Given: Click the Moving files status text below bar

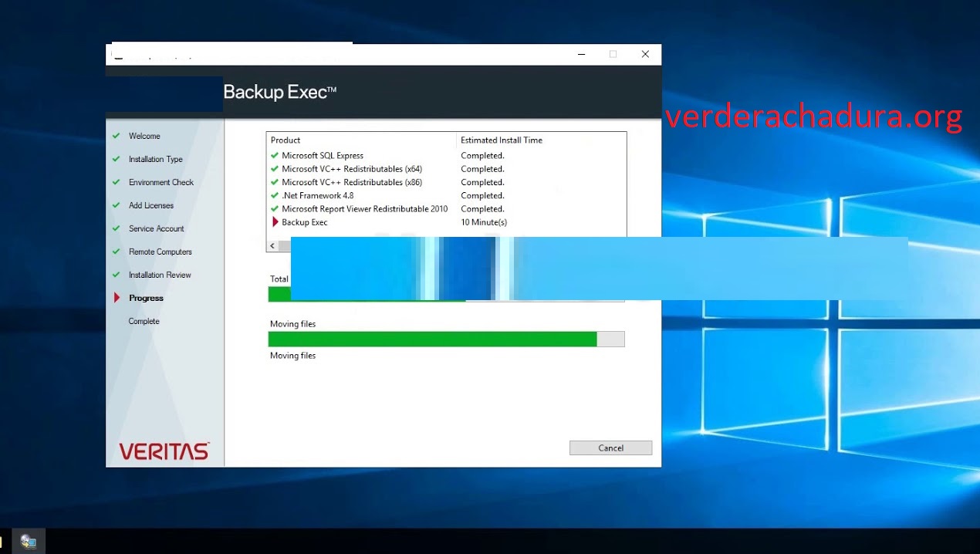Looking at the screenshot, I should click(292, 356).
